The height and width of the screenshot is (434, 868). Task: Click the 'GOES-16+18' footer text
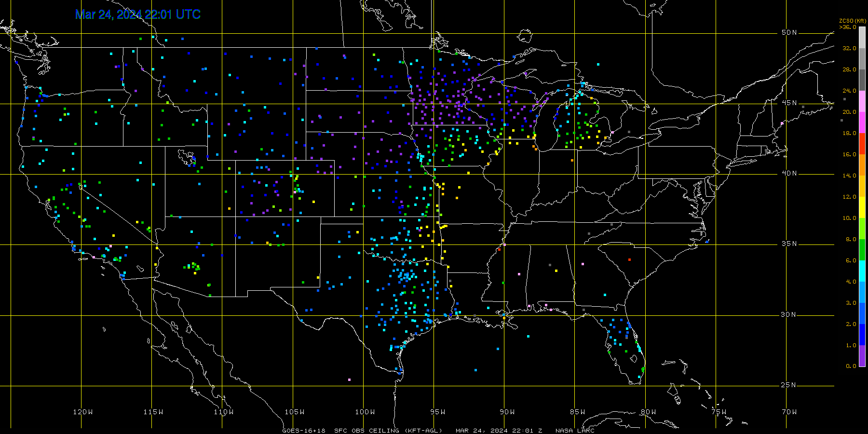304,431
